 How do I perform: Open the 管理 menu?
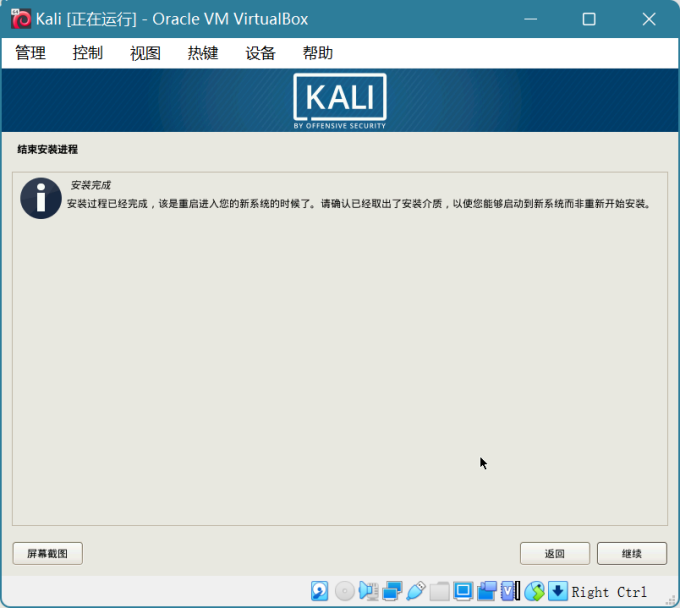point(30,53)
